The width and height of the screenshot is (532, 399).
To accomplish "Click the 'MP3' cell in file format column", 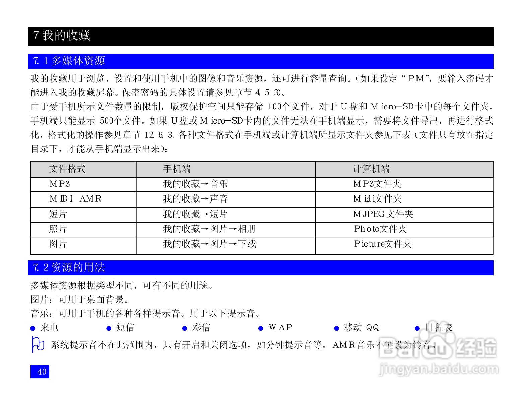I will click(x=60, y=184).
